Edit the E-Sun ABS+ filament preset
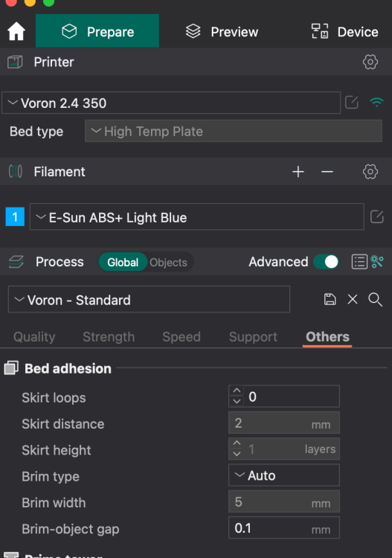This screenshot has width=392, height=558. click(376, 217)
